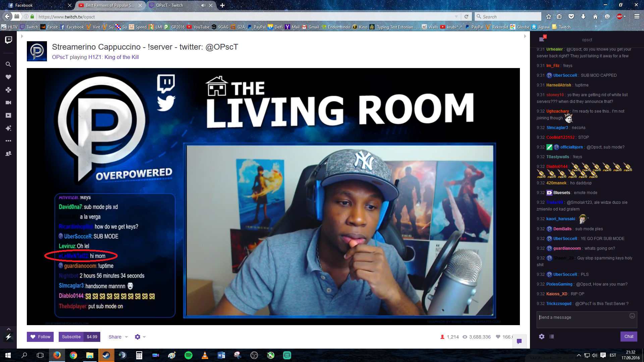Open search in Twitch sidebar
Screen dimensions: 644x362
(8, 64)
